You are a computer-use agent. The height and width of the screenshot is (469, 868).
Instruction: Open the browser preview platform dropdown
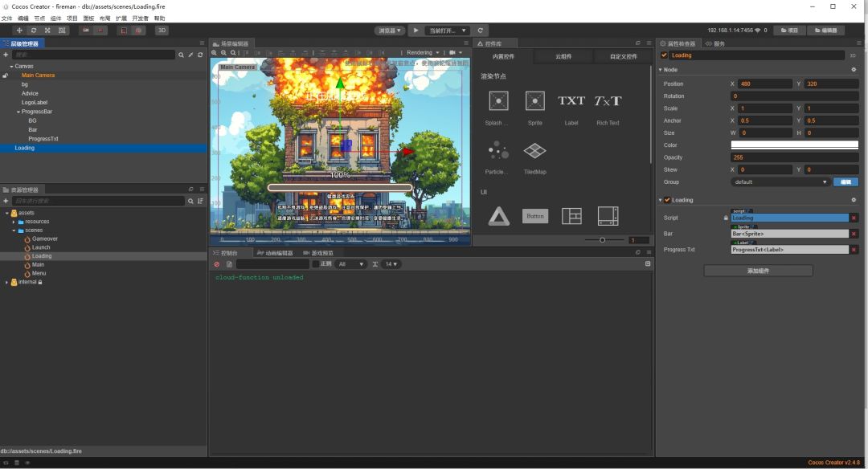390,31
